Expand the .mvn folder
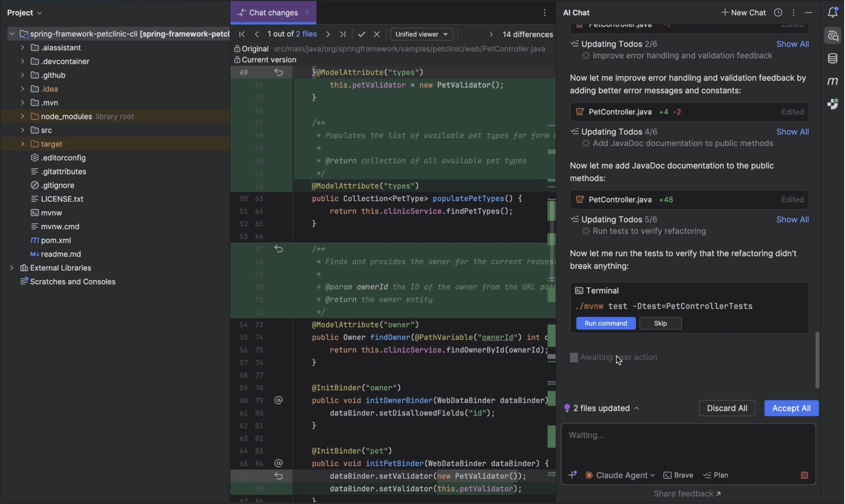Image resolution: width=845 pixels, height=504 pixels. pyautogui.click(x=22, y=103)
